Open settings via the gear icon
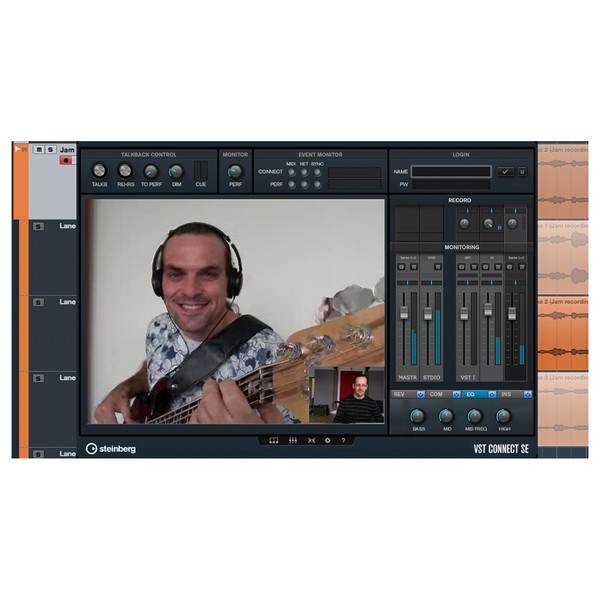The width and height of the screenshot is (600, 600). (328, 440)
